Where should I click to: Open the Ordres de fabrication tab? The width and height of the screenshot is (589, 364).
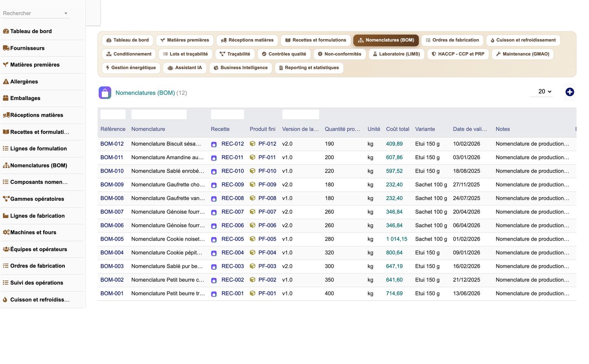click(452, 40)
